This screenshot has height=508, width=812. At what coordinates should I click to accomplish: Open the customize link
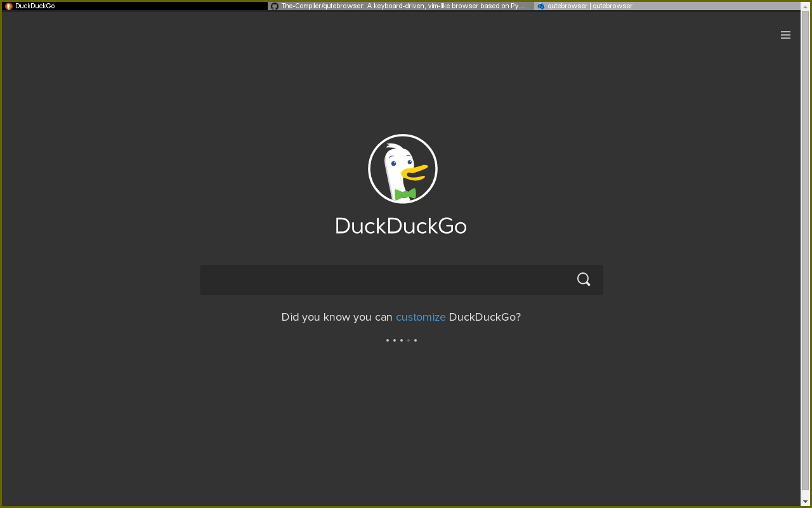[421, 317]
